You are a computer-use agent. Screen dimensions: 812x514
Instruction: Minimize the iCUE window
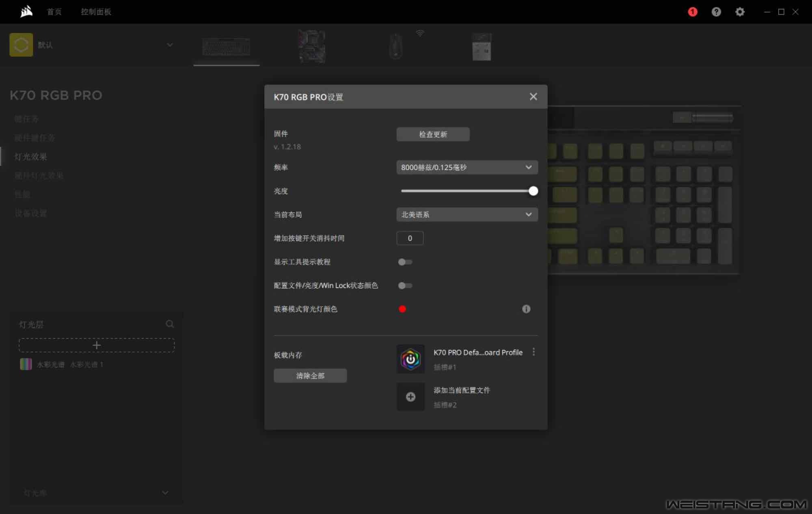pyautogui.click(x=767, y=12)
